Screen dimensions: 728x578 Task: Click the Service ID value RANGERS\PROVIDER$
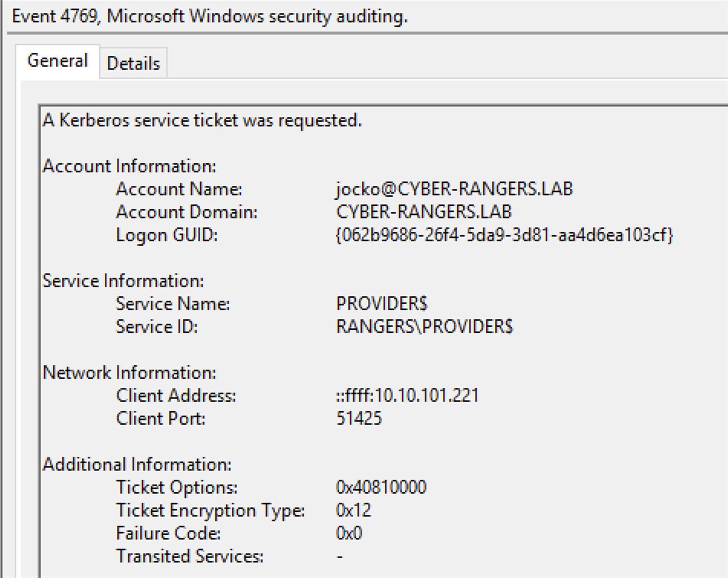pyautogui.click(x=424, y=327)
